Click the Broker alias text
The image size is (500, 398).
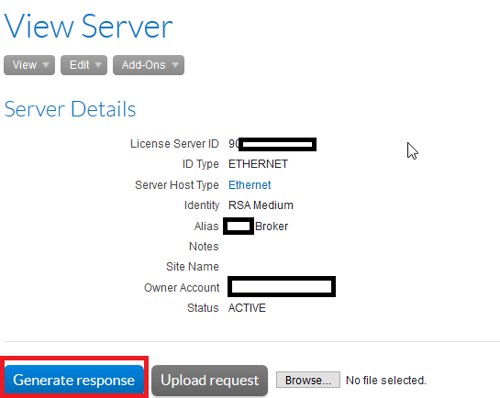coord(271,226)
